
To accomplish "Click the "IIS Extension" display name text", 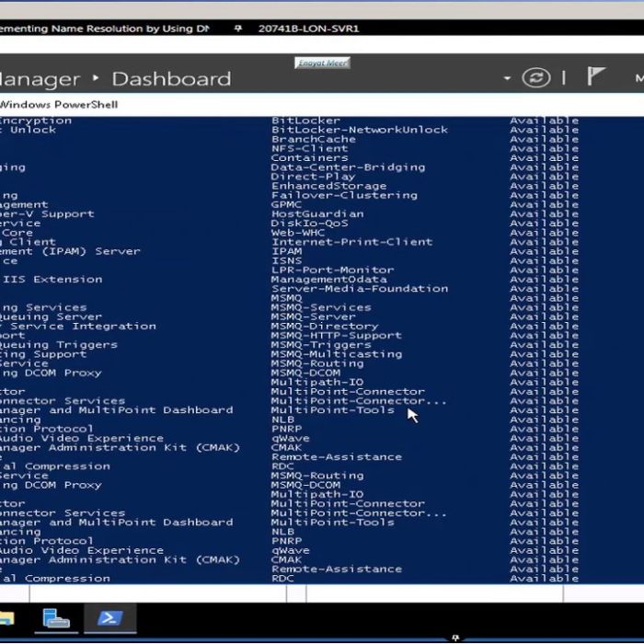I will pyautogui.click(x=52, y=280).
